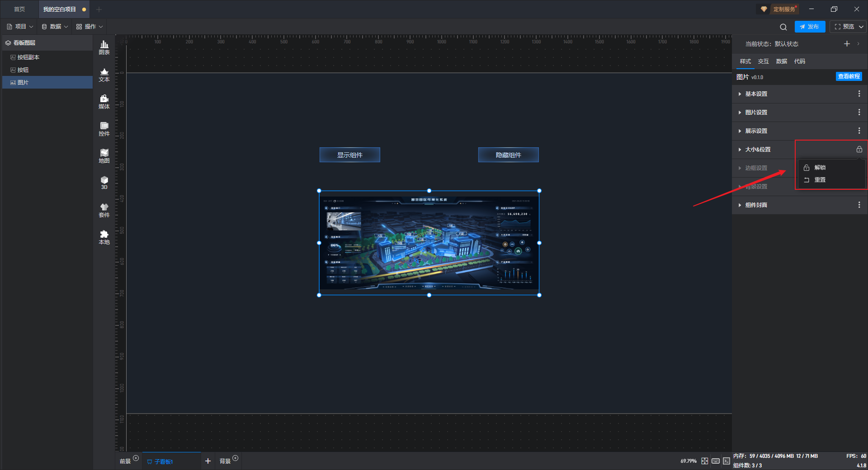Viewport: 868px width, 470px height.
Task: Add a new state with plus icon
Action: (847, 44)
